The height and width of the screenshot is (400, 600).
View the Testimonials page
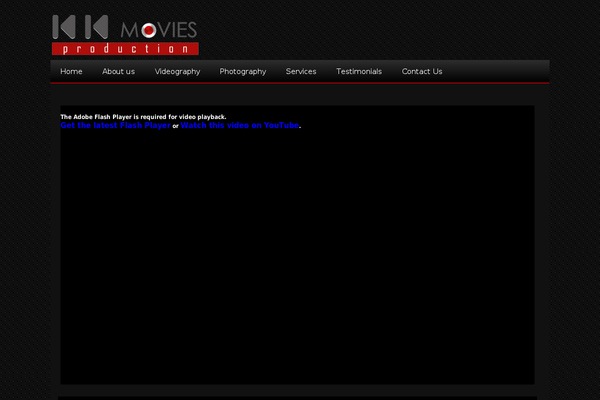point(359,72)
